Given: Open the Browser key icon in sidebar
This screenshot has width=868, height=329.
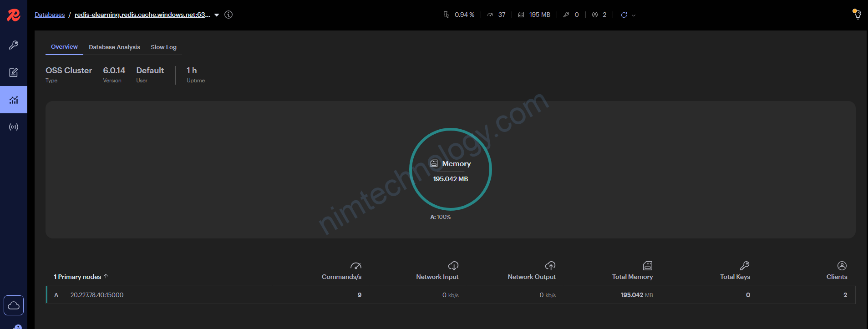Looking at the screenshot, I should click(14, 45).
